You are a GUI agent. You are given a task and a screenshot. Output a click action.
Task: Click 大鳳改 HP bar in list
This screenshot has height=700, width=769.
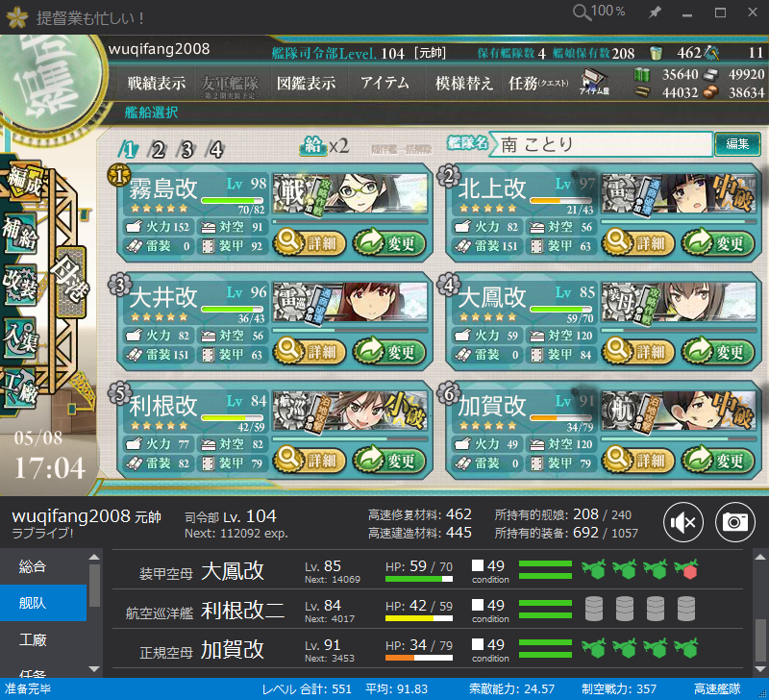point(419,579)
